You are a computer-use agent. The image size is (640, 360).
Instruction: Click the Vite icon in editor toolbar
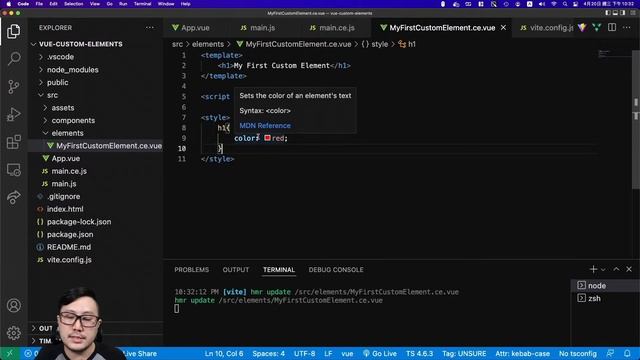pos(582,28)
